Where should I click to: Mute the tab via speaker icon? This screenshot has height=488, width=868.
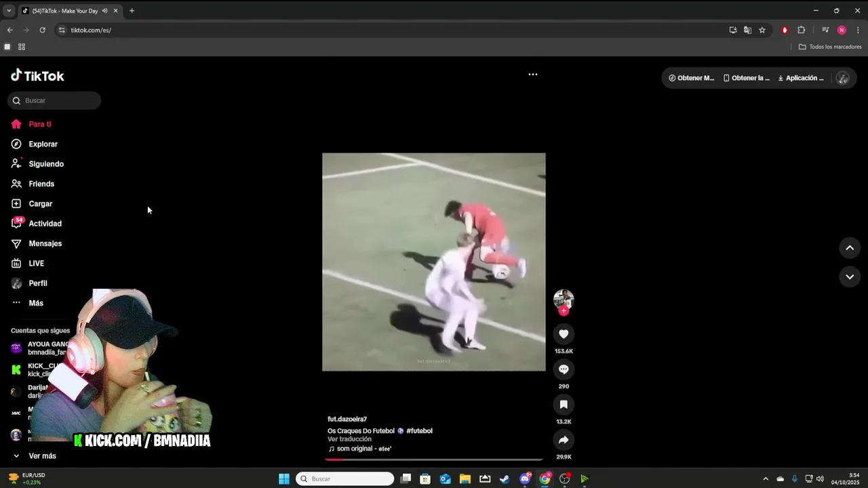tap(104, 11)
